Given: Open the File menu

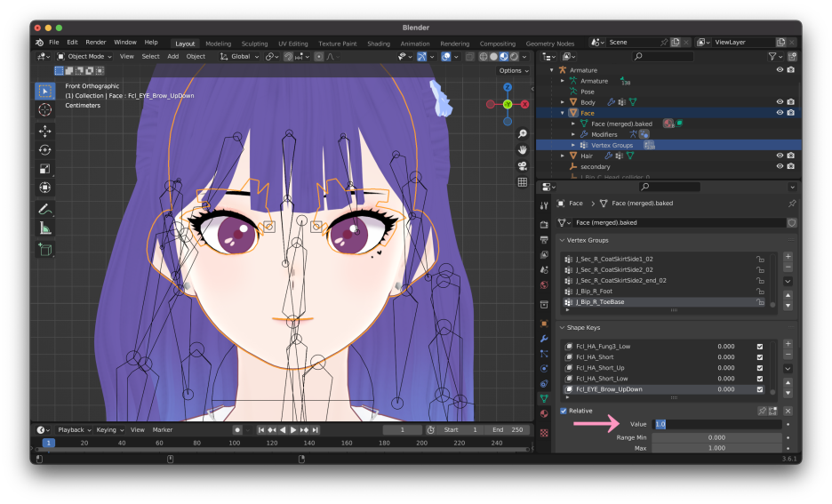Looking at the screenshot, I should point(54,42).
